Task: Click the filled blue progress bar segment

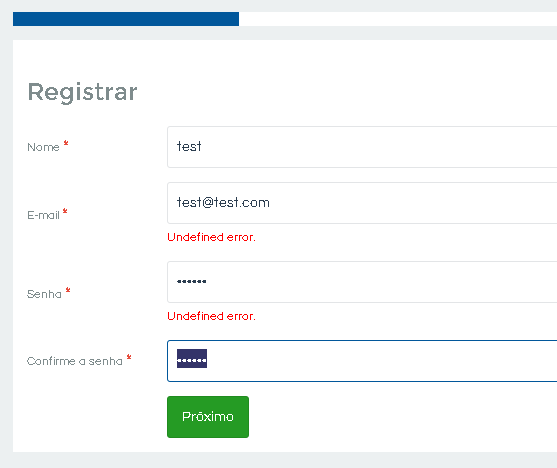Action: [126, 19]
